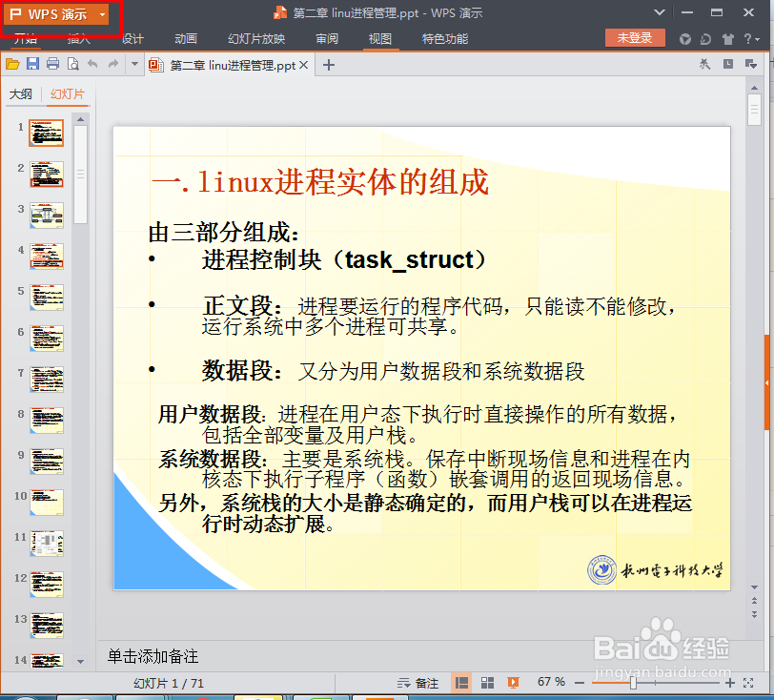Click the thumbnail pane scroll up arrow

tap(80, 119)
